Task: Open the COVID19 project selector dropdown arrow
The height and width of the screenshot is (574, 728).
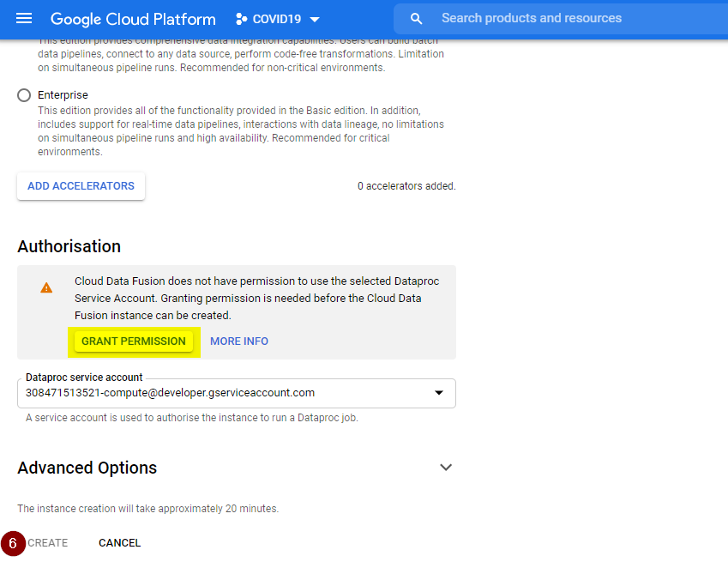Action: point(314,19)
